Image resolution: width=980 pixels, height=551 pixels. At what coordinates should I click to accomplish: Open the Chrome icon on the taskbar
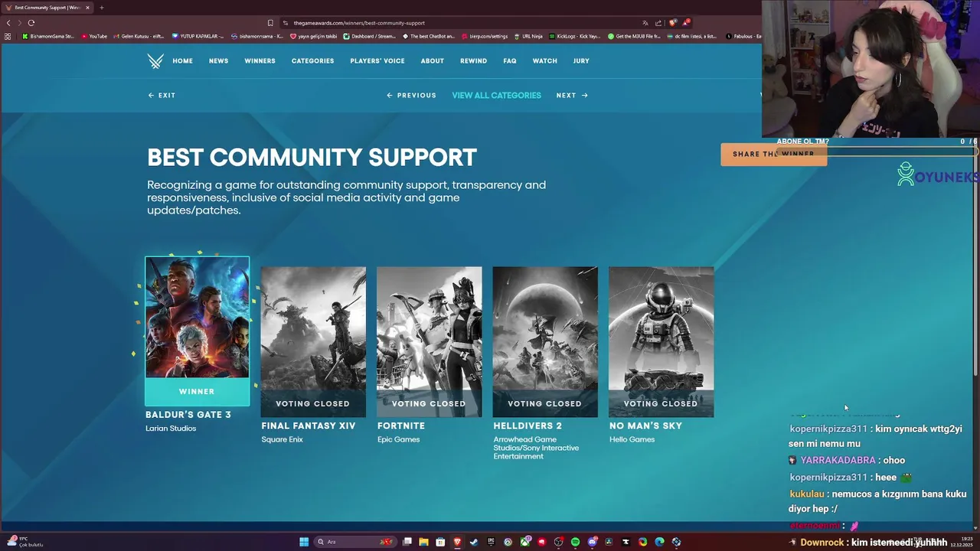pos(642,542)
